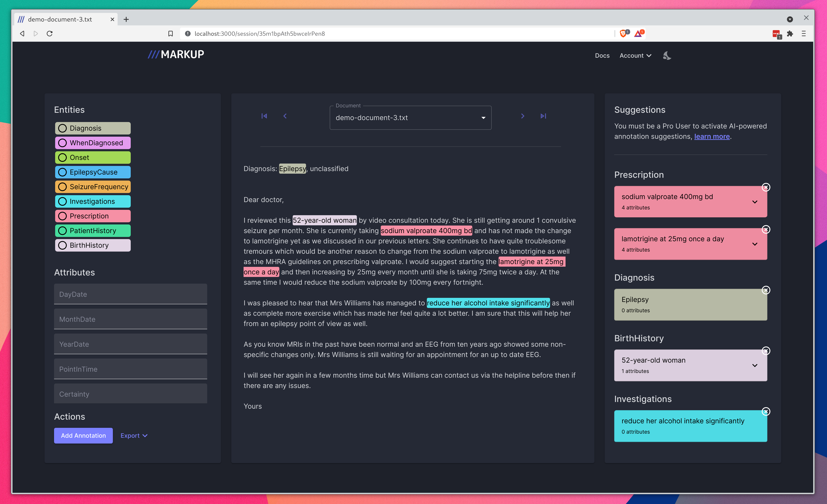Image resolution: width=827 pixels, height=504 pixels.
Task: Open the Account menu
Action: [x=635, y=56]
